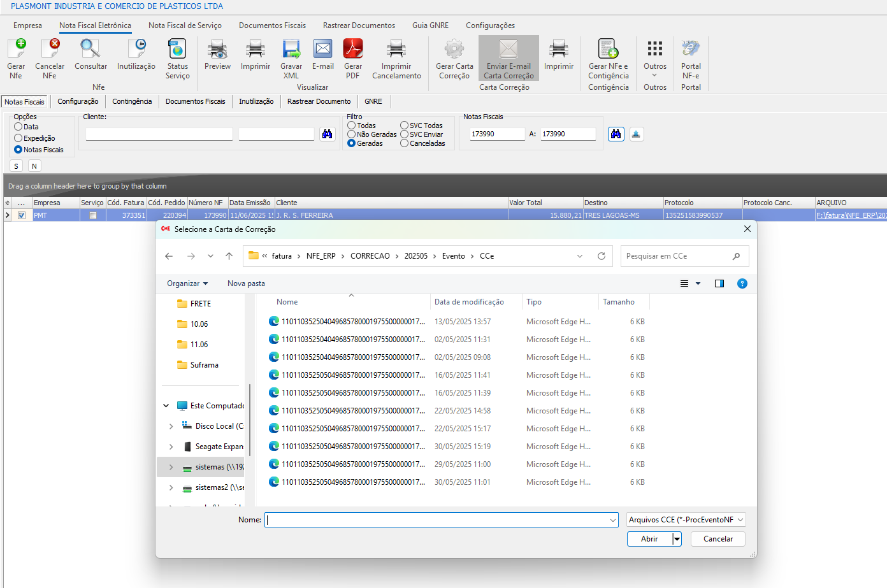
Task: Select the Data option radio button
Action: [18, 127]
